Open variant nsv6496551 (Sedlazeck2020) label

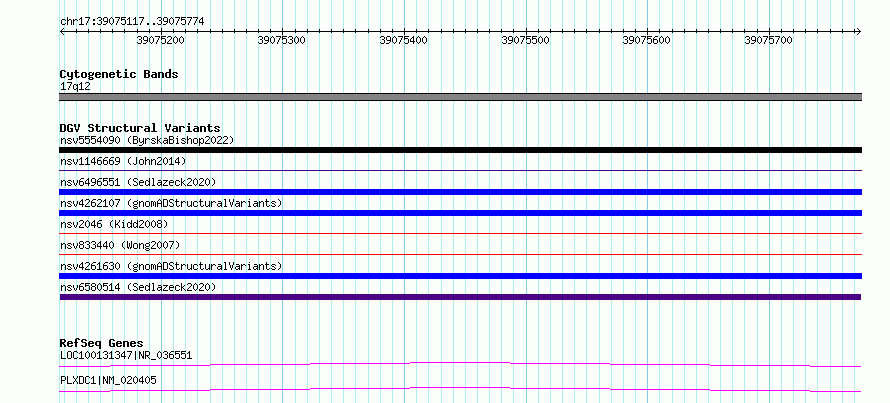[x=138, y=182]
